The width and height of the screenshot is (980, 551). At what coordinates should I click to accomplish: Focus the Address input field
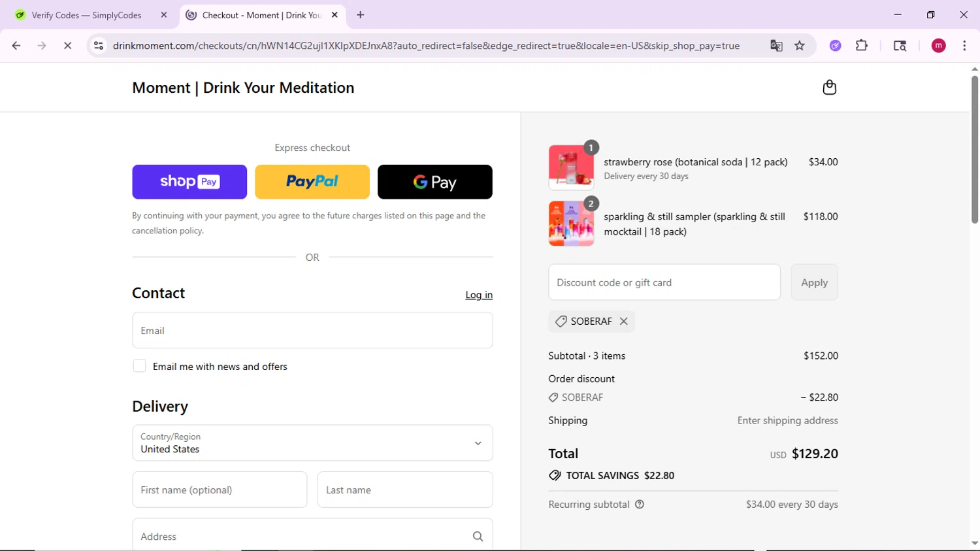point(312,535)
